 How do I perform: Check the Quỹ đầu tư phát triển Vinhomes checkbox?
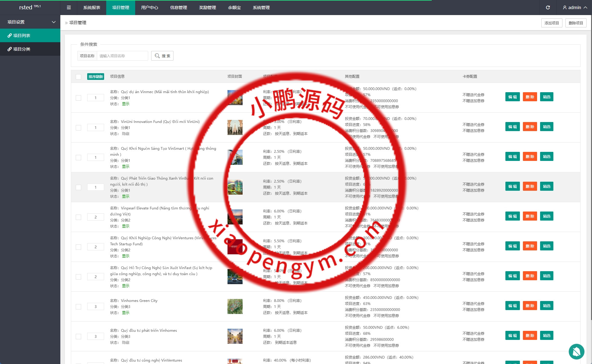click(x=78, y=336)
